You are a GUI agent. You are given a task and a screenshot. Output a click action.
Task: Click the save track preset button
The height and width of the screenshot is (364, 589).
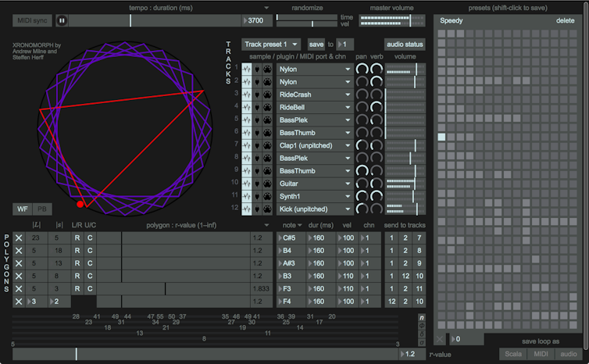(316, 45)
